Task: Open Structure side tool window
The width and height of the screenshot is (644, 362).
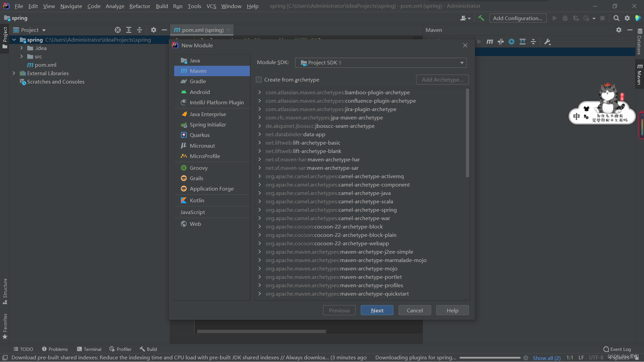Action: tap(5, 291)
